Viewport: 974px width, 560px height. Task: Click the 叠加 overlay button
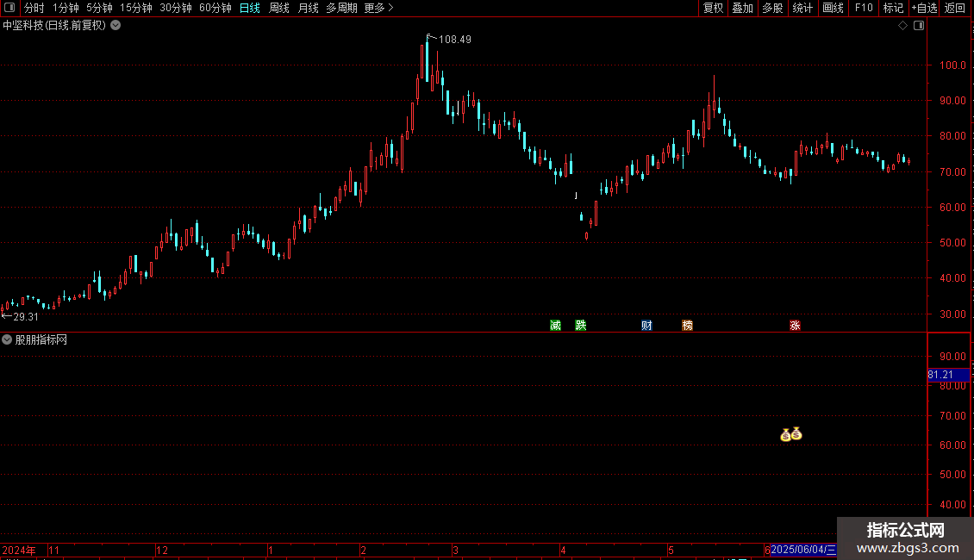(742, 8)
